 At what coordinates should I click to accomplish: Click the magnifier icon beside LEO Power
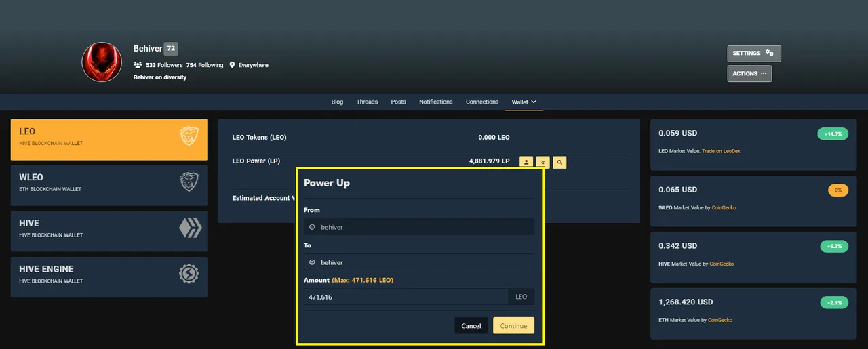coord(559,162)
